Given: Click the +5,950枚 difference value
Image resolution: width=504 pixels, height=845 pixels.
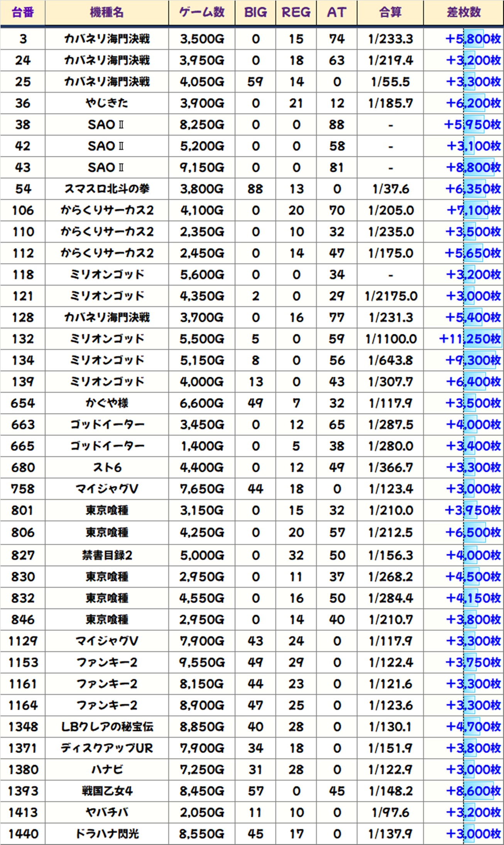Looking at the screenshot, I should click(x=472, y=125).
